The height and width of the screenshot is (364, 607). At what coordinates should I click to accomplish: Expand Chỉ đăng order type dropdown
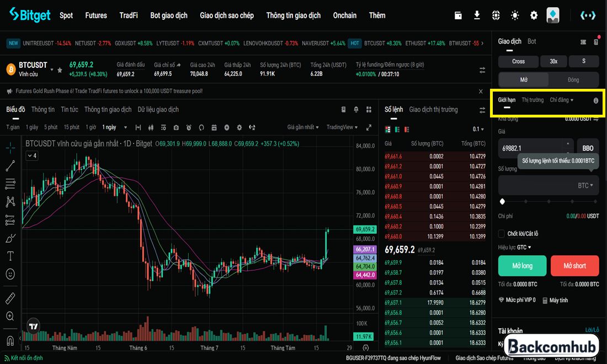click(x=561, y=100)
